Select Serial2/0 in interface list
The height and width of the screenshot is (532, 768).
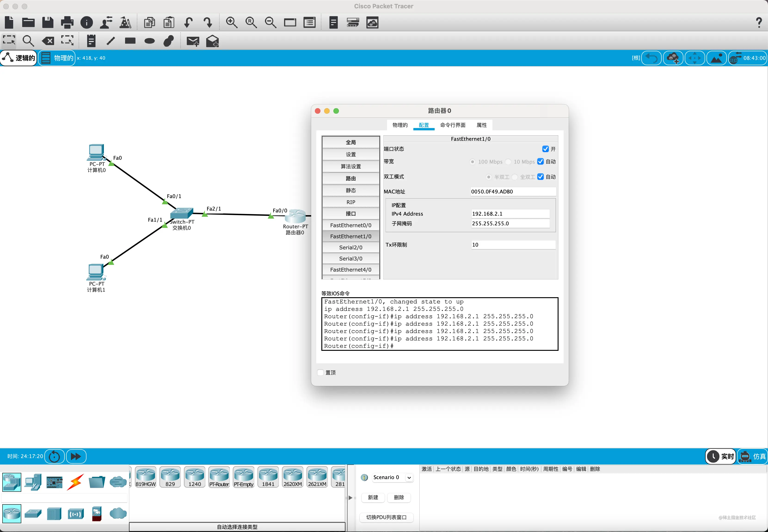(350, 247)
